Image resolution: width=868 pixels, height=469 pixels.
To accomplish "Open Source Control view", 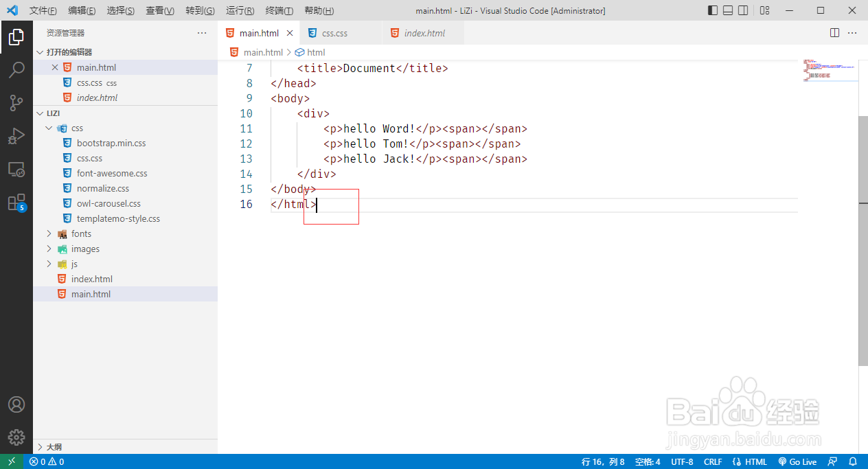I will (16, 103).
